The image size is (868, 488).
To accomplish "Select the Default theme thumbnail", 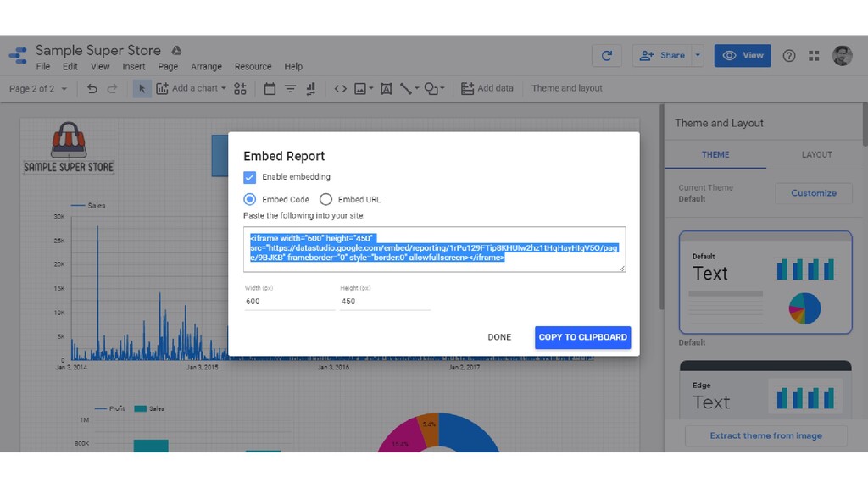I will tap(765, 282).
